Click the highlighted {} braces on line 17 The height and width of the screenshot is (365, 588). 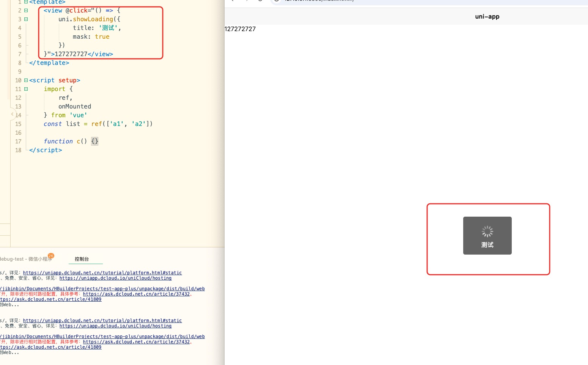tap(95, 142)
